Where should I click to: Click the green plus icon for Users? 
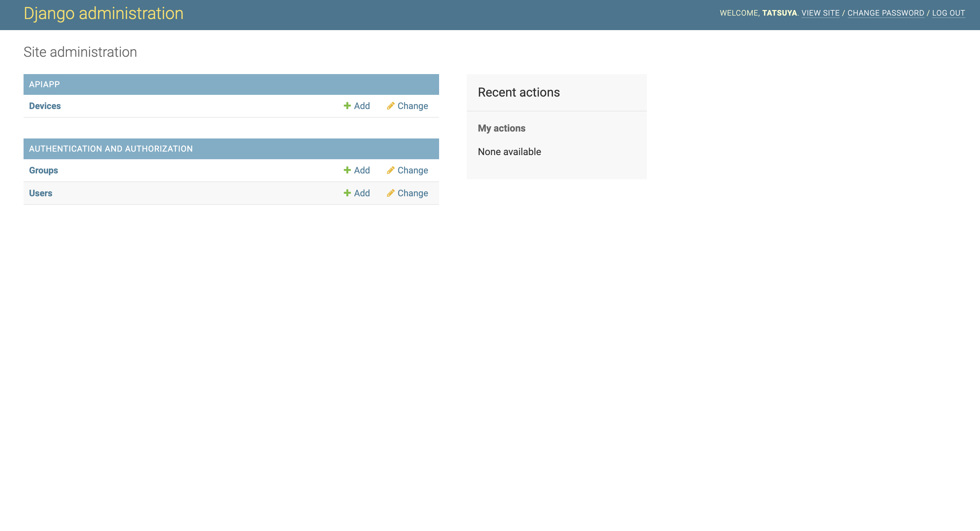point(347,193)
